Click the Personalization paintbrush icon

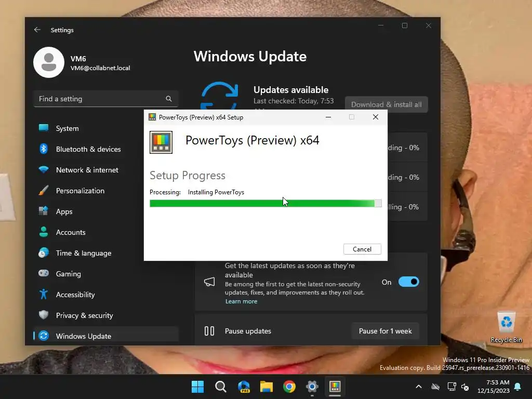tap(44, 190)
